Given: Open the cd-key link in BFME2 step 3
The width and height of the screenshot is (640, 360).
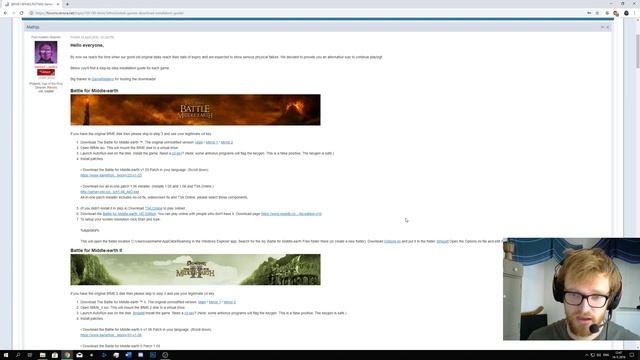Looking at the screenshot, I should click(189, 313).
